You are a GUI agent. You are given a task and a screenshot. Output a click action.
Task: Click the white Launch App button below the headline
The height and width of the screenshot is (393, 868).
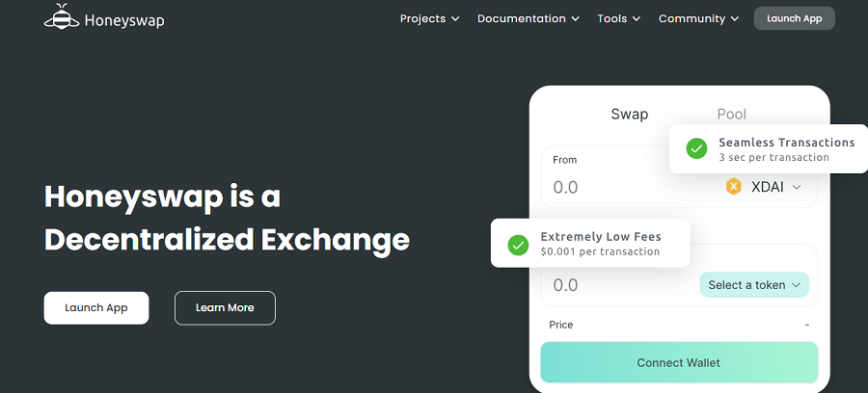[96, 308]
